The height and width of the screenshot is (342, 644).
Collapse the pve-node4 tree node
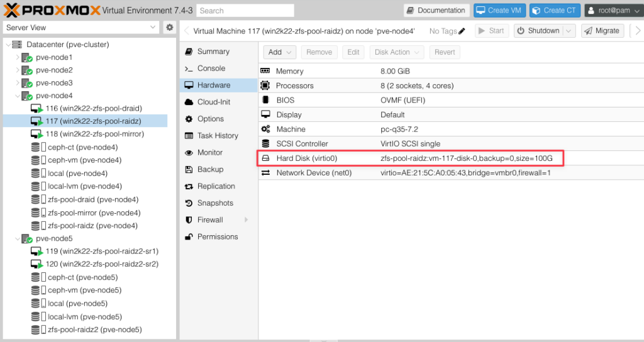point(17,96)
